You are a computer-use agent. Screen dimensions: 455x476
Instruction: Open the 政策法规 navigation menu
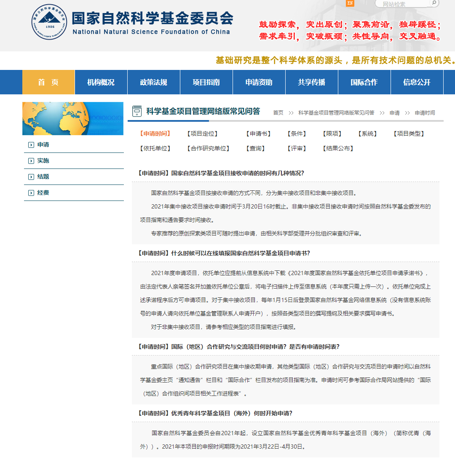(x=154, y=82)
